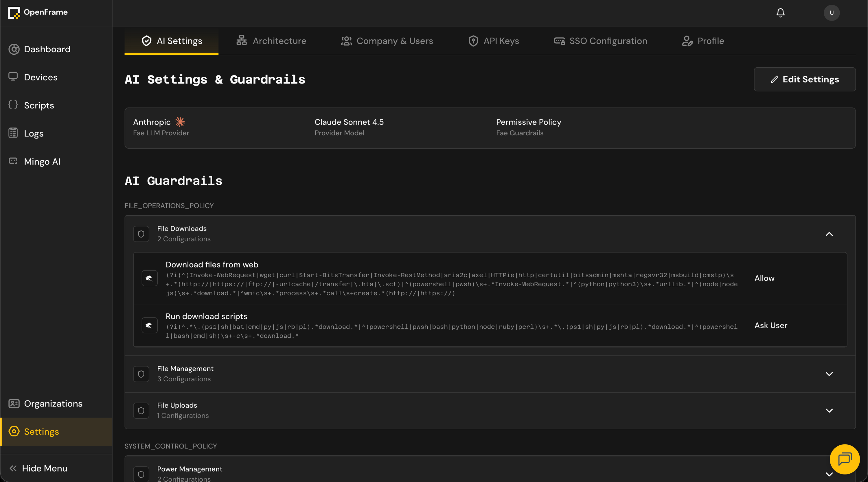Viewport: 868px width, 482px height.
Task: Expand the Power Management section chevron
Action: click(829, 474)
